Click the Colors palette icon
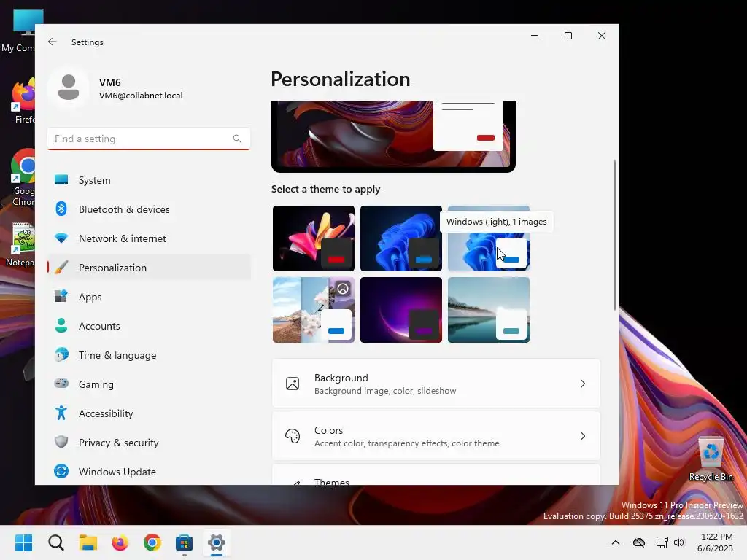The height and width of the screenshot is (560, 747). tap(293, 436)
